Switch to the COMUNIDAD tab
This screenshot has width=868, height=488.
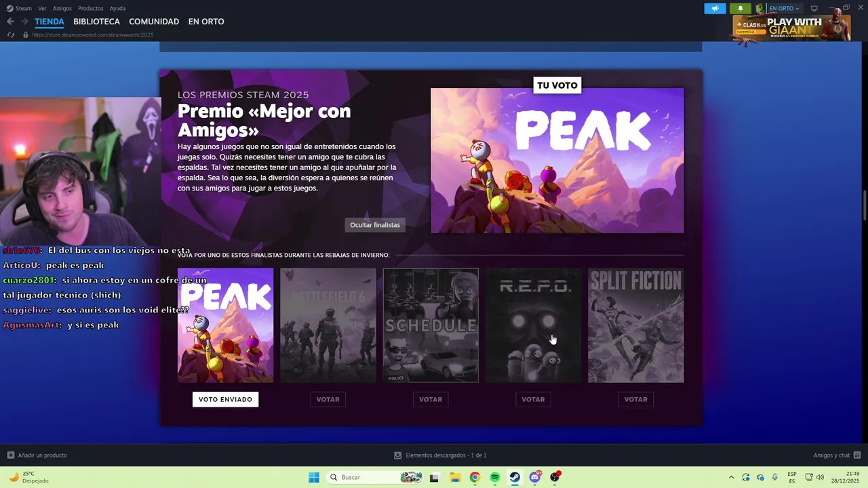[x=154, y=22]
